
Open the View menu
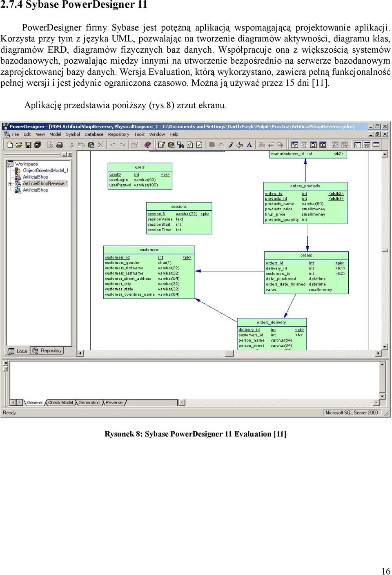(40, 134)
